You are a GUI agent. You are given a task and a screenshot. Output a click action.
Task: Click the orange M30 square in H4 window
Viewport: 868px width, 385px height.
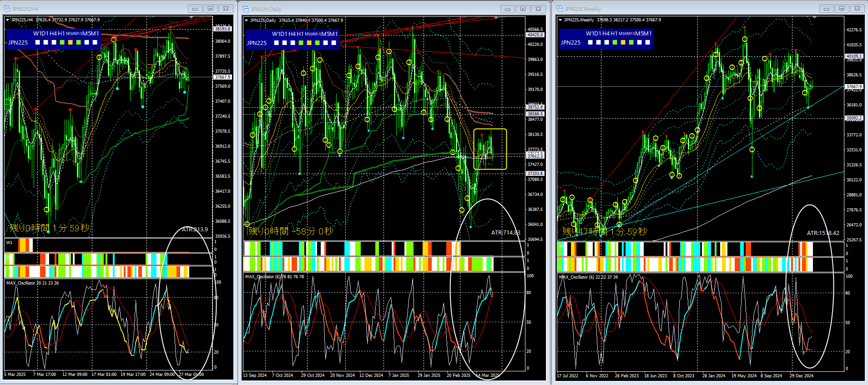pos(71,42)
